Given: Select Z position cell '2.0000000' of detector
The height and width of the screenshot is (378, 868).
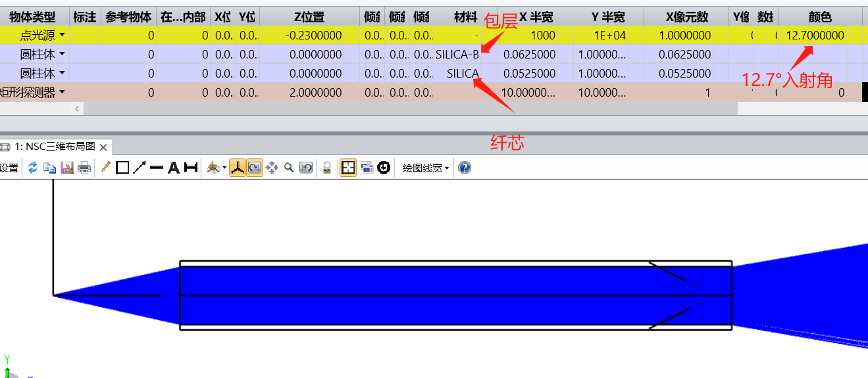Looking at the screenshot, I should [309, 93].
